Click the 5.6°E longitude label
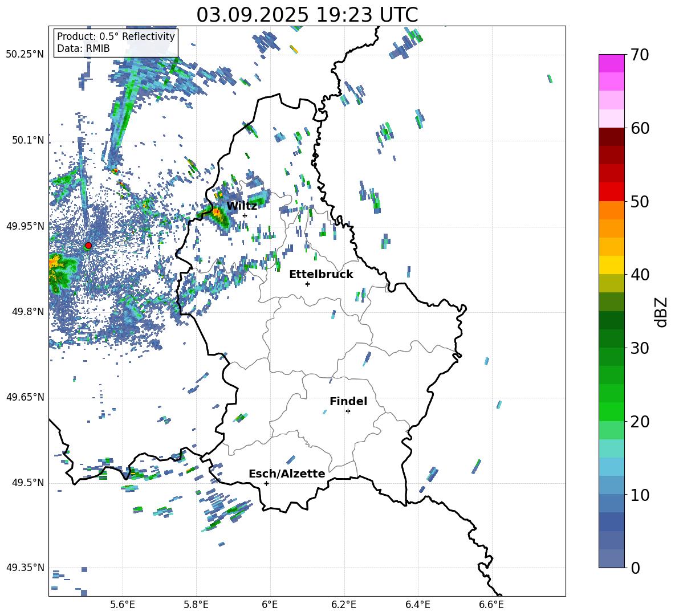The image size is (675, 616). [123, 605]
